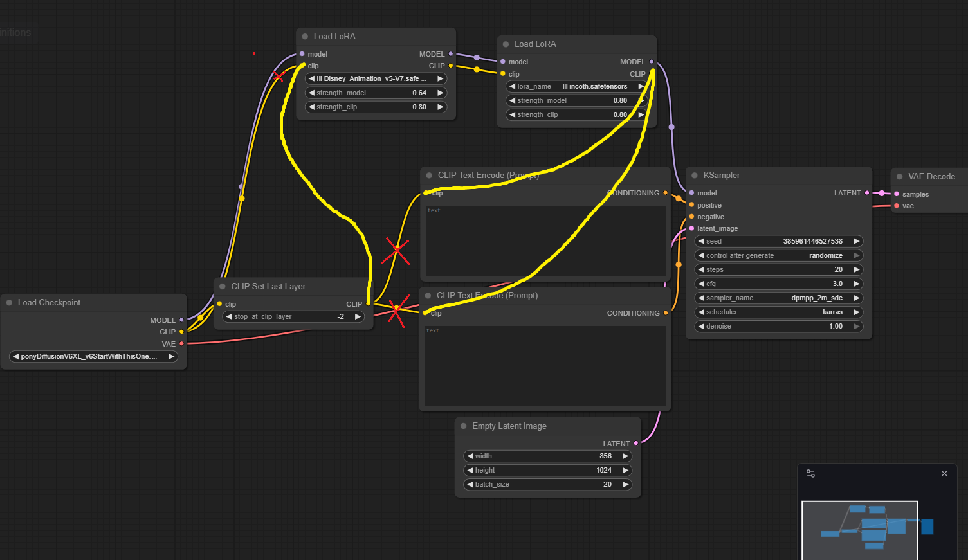Open the sampler_name dpmpp_2m_sde dropdown
Viewport: 968px width, 560px height.
(x=779, y=298)
